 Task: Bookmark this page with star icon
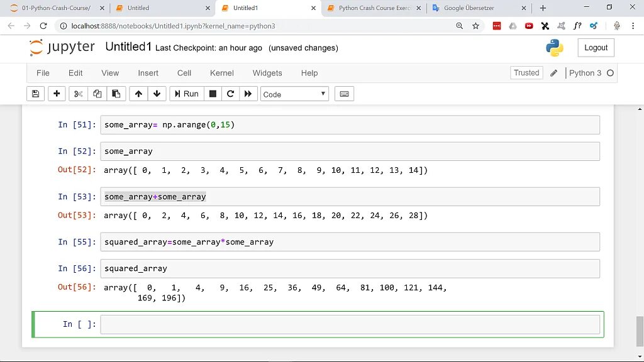[475, 26]
